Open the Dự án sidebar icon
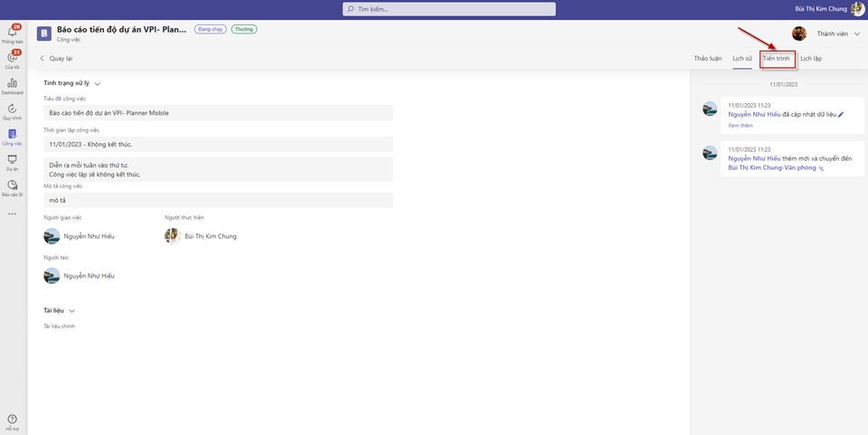The height and width of the screenshot is (435, 868). pyautogui.click(x=12, y=161)
